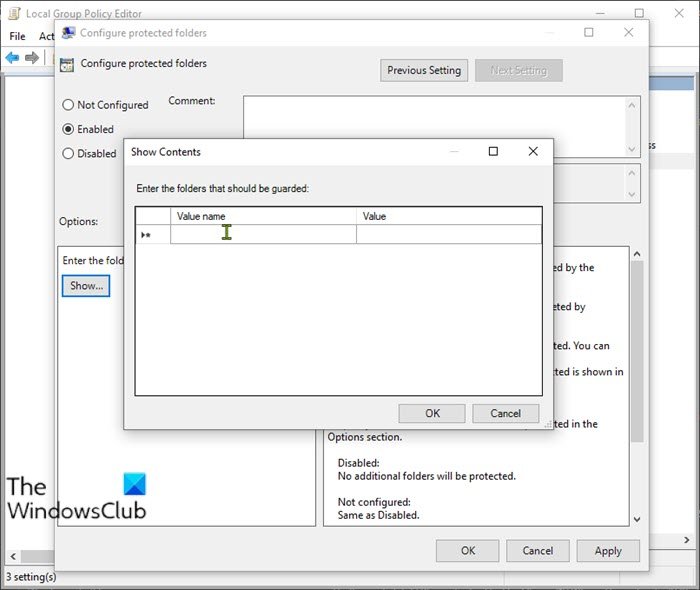This screenshot has width=700, height=590.
Task: Click the empty Value cell
Action: (449, 234)
